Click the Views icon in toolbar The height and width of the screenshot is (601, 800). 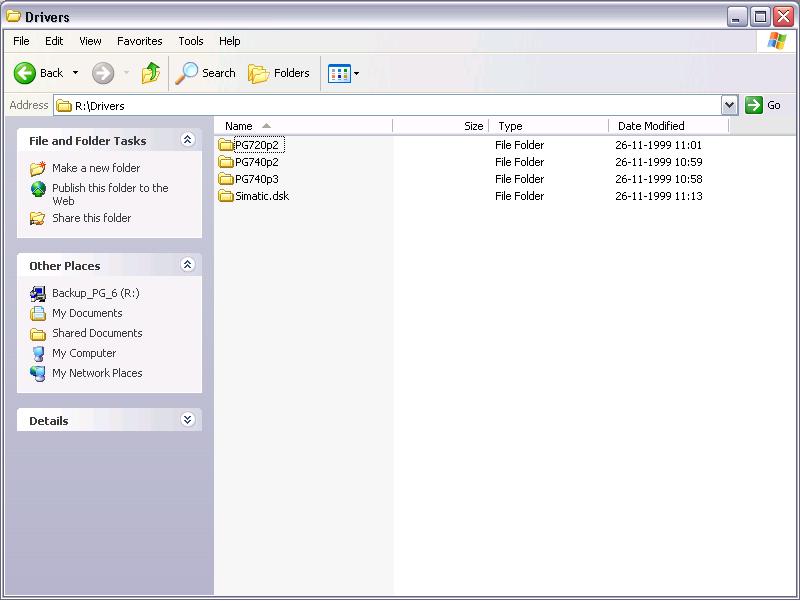(339, 73)
